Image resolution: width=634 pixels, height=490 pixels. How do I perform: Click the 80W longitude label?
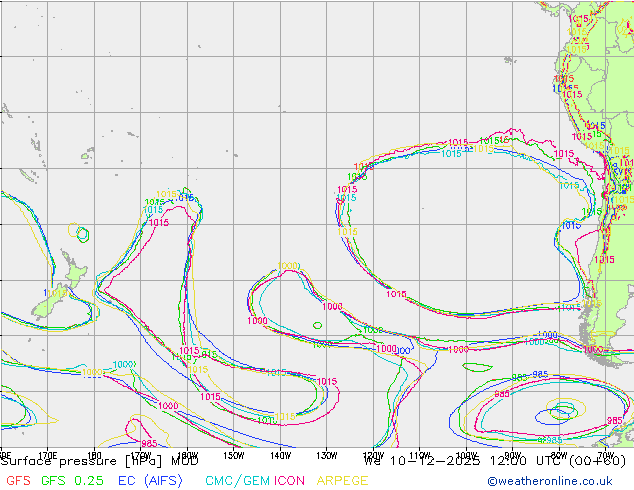pos(559,455)
